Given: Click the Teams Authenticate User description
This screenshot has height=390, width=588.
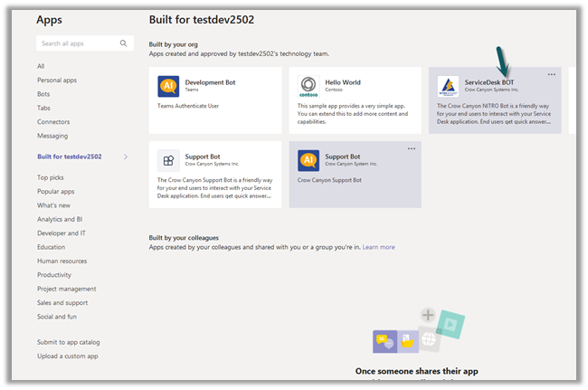Looking at the screenshot, I should (188, 106).
